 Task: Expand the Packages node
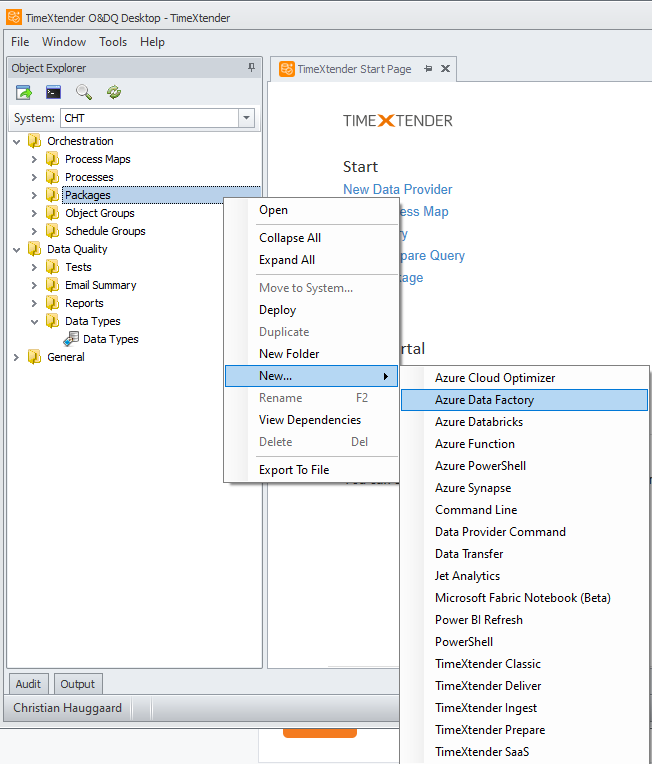(x=34, y=195)
